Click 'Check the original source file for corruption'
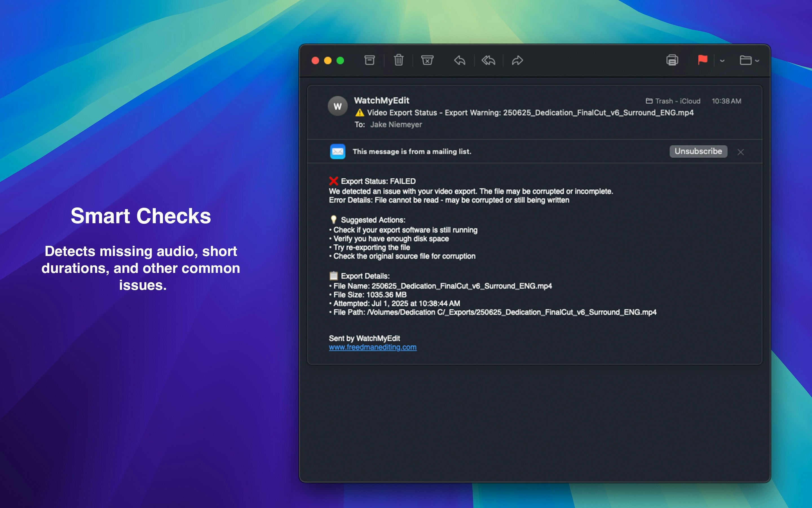Image resolution: width=812 pixels, height=508 pixels. (x=402, y=256)
